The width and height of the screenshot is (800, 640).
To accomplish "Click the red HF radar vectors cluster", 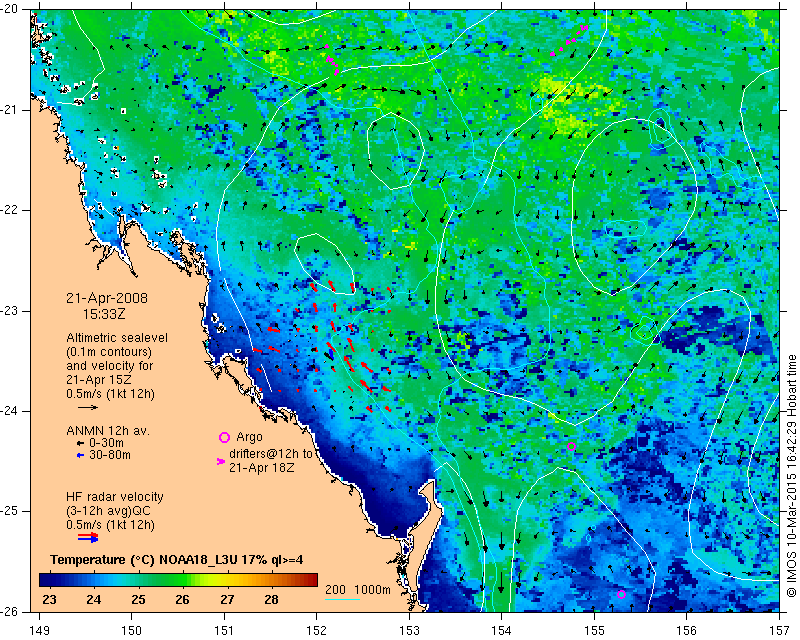I will (x=324, y=346).
